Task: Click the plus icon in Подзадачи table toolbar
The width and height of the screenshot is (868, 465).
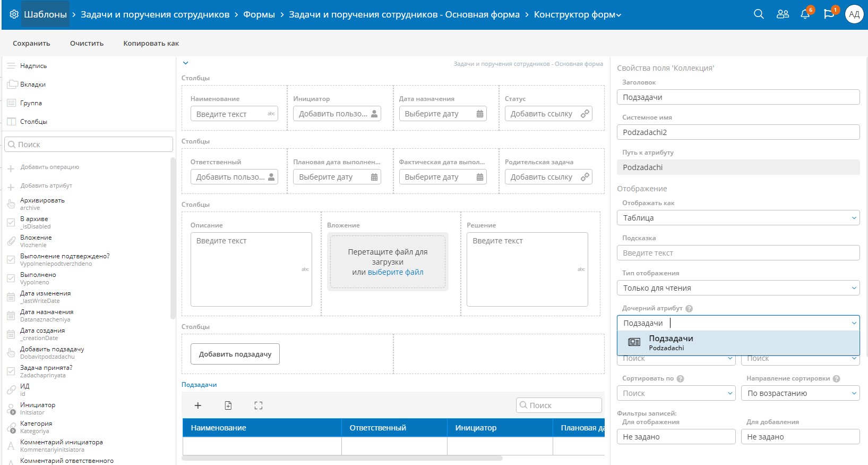Action: [198, 405]
